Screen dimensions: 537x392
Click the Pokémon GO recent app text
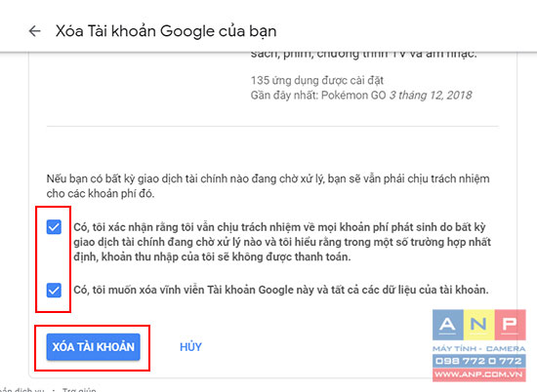click(353, 96)
